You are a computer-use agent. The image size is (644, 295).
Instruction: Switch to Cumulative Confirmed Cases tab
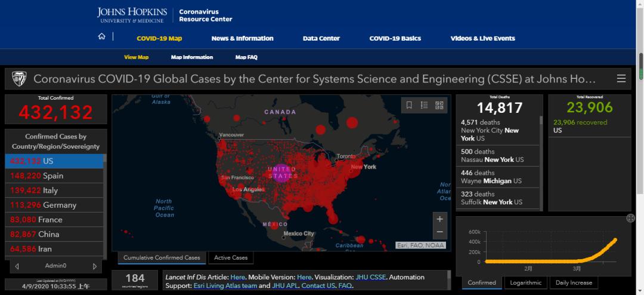[x=162, y=257]
